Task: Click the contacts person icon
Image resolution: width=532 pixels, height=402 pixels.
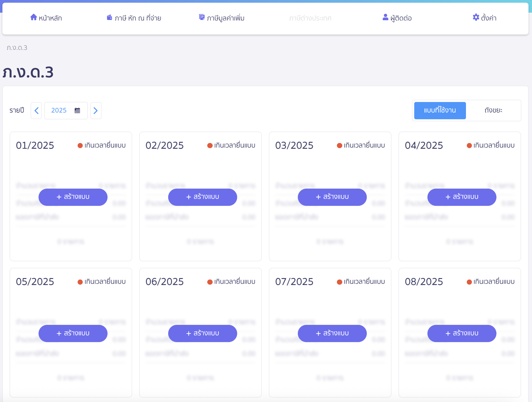Action: coord(385,17)
